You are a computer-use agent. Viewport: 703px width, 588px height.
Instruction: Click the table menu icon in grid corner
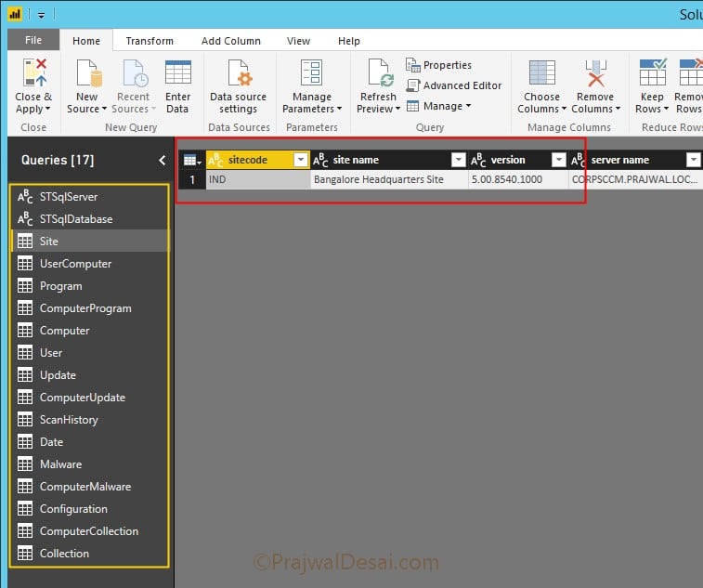coord(192,160)
